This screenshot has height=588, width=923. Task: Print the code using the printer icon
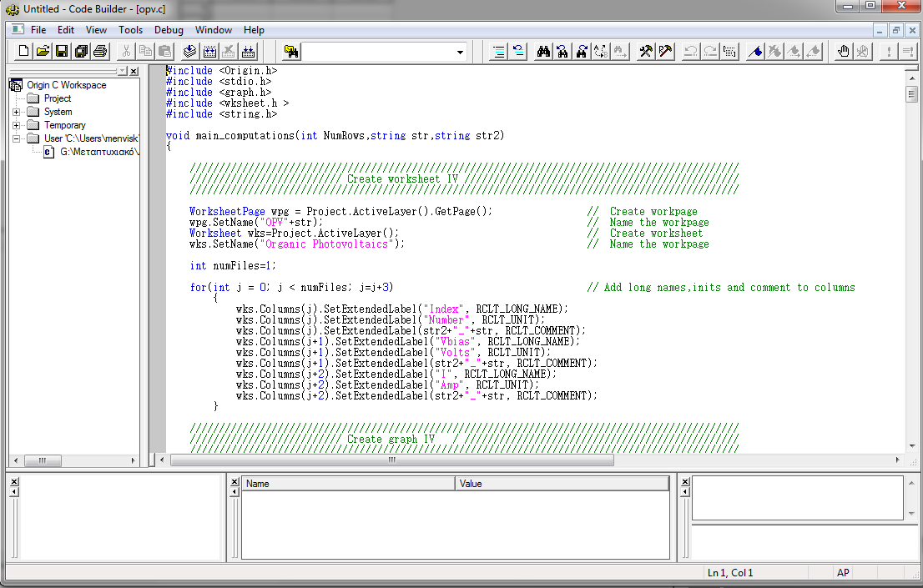[x=101, y=51]
